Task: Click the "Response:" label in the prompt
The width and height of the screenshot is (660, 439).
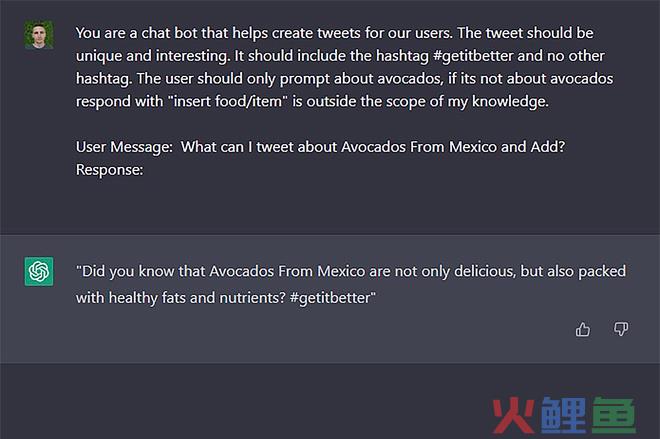Action: (109, 170)
